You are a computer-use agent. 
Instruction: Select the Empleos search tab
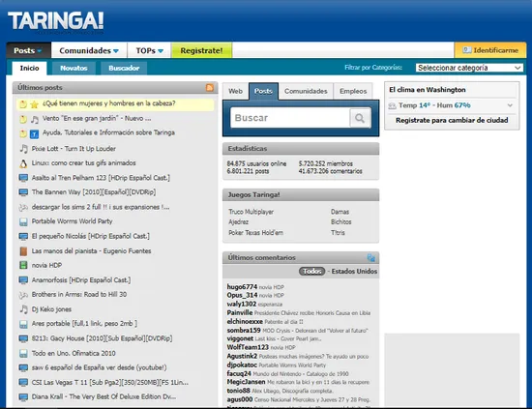353,91
